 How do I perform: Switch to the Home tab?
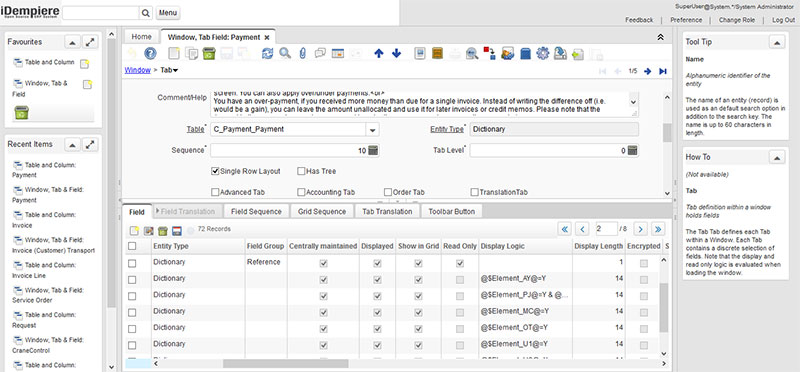click(141, 37)
